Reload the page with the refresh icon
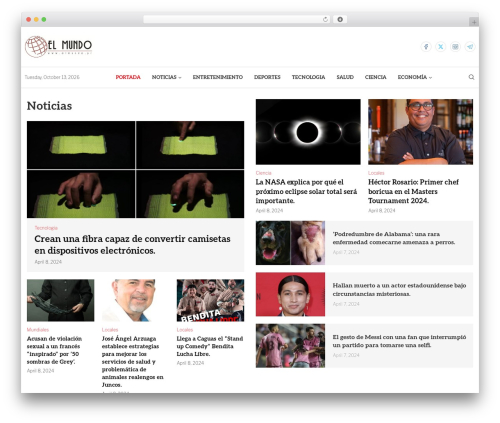The width and height of the screenshot is (500, 423). pyautogui.click(x=325, y=19)
